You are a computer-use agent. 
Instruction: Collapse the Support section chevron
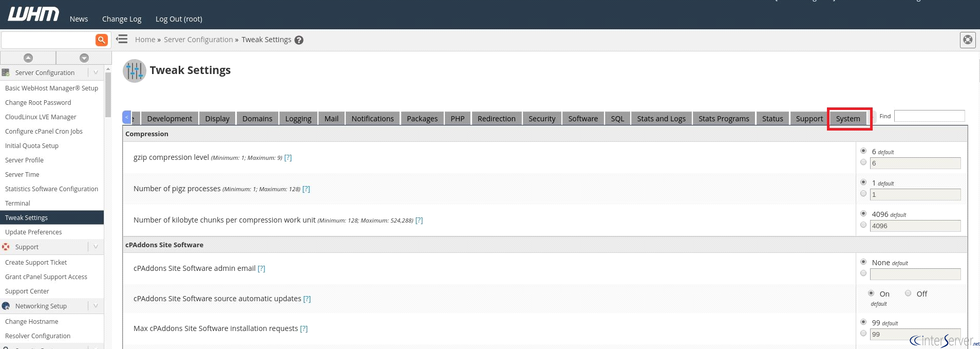(x=96, y=247)
